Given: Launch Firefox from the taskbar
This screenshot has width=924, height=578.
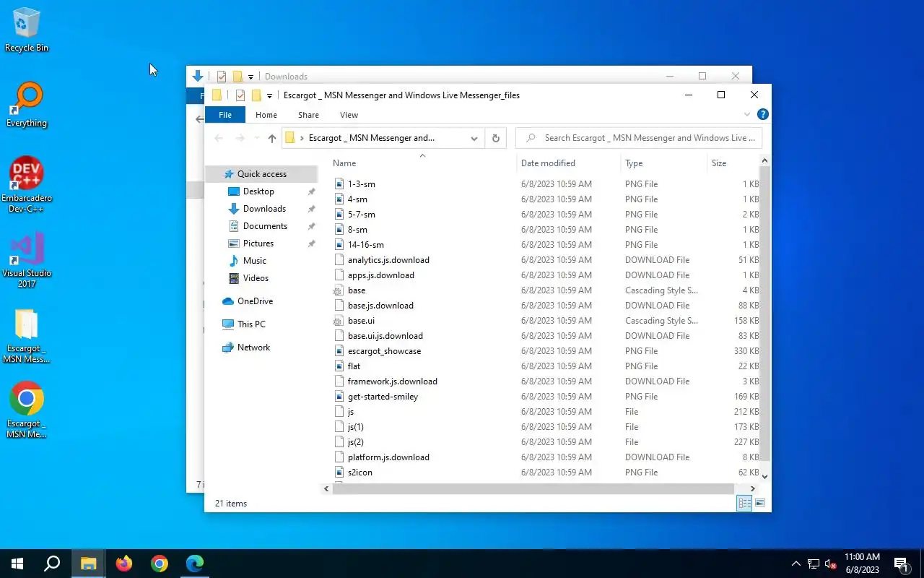Looking at the screenshot, I should [x=124, y=564].
